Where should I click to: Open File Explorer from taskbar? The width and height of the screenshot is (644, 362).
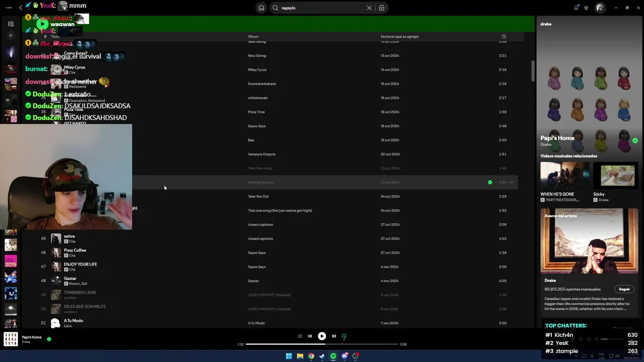(300, 356)
